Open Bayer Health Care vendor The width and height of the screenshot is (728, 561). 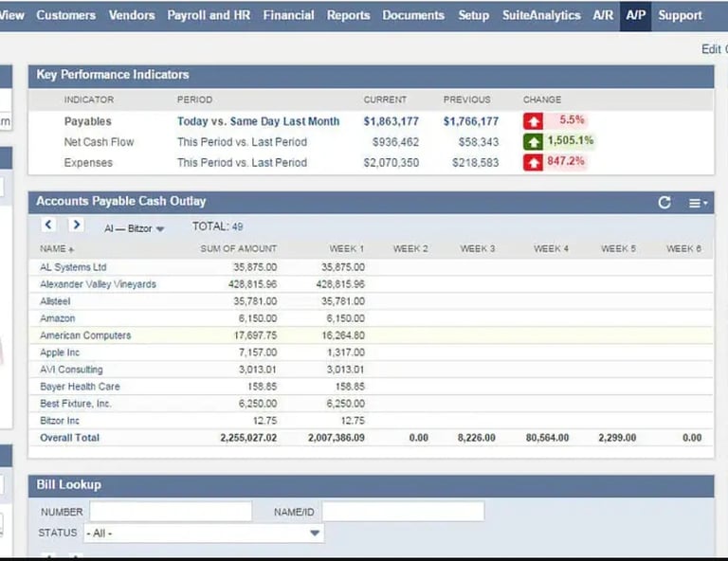pyautogui.click(x=80, y=387)
